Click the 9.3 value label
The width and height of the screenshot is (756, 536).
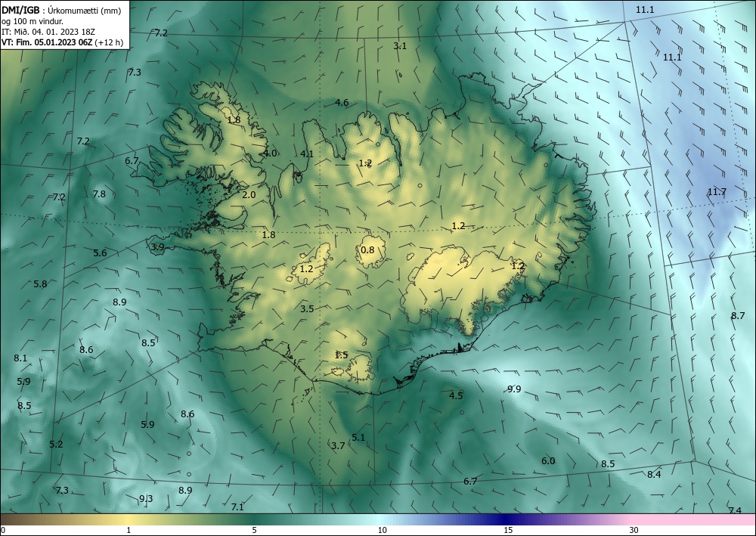[146, 498]
